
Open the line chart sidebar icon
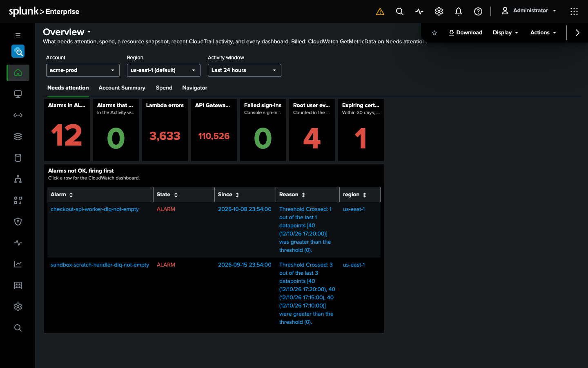pyautogui.click(x=18, y=264)
